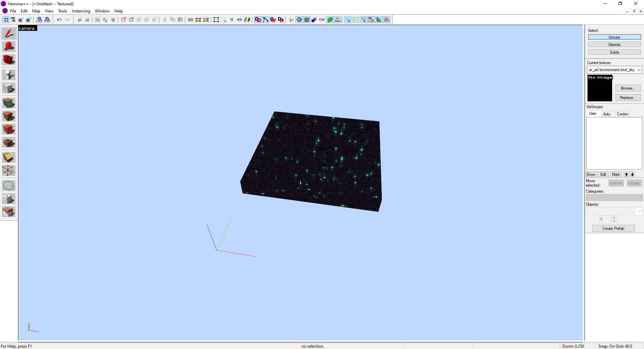Select the Selection tool
644x349 pixels.
coord(9,33)
